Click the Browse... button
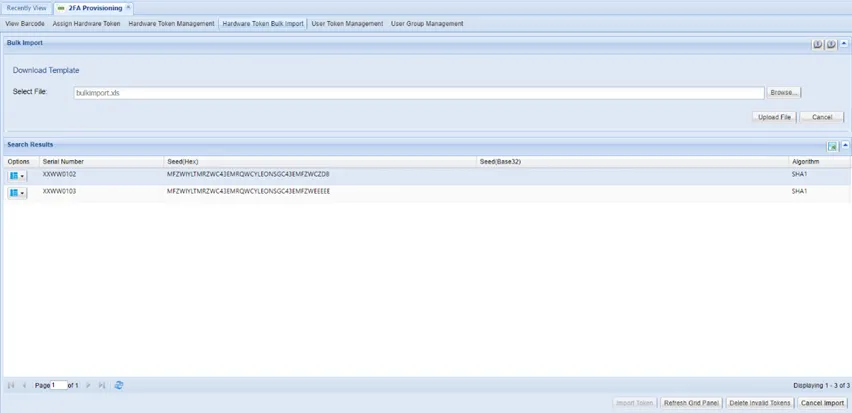 point(784,93)
